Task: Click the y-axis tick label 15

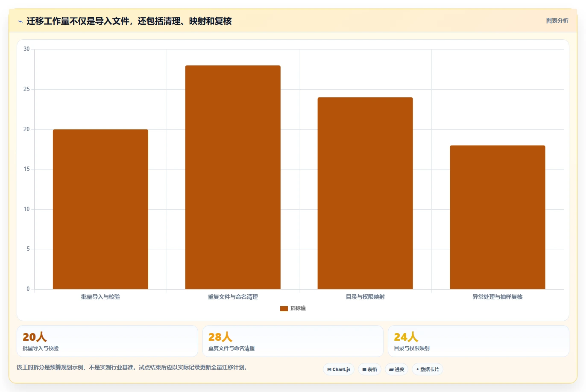Action: 26,169
